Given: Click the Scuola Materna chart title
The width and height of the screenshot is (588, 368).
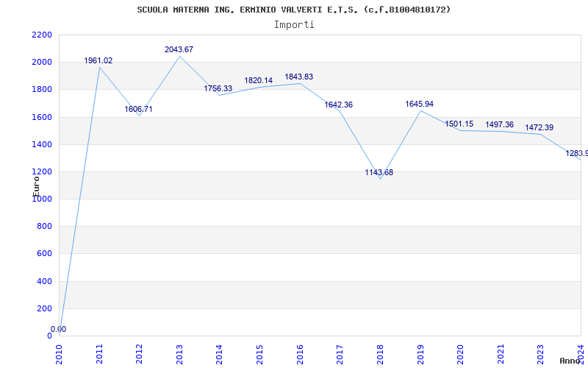Looking at the screenshot, I should 294,10.
